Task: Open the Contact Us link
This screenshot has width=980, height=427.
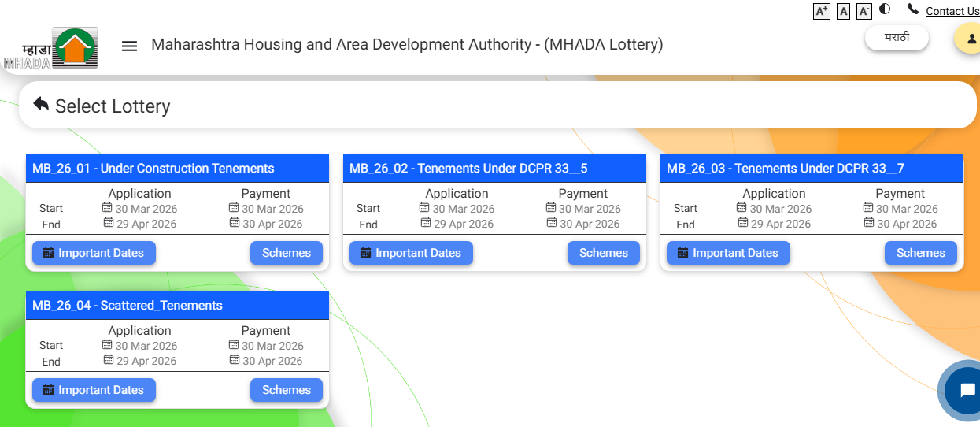Action: [952, 11]
